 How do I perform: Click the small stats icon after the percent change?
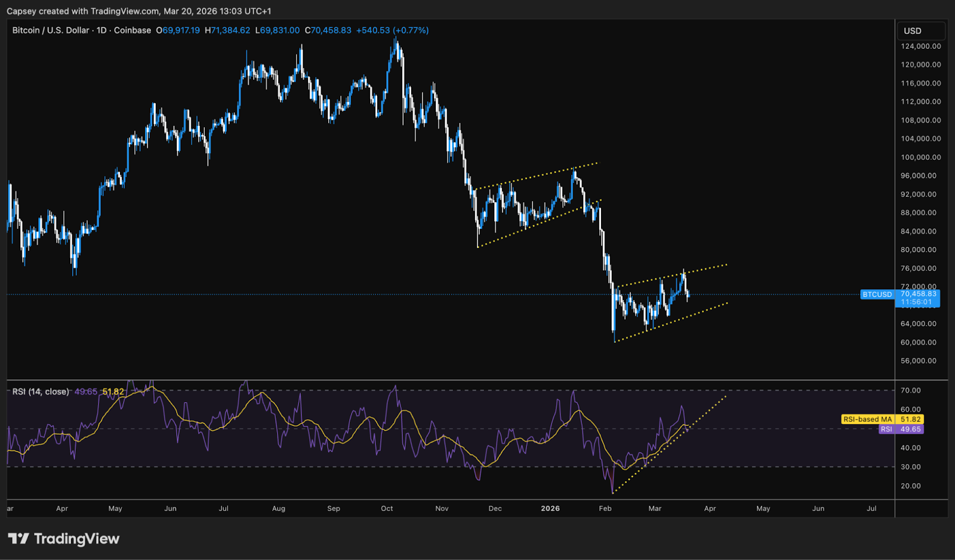[438, 30]
